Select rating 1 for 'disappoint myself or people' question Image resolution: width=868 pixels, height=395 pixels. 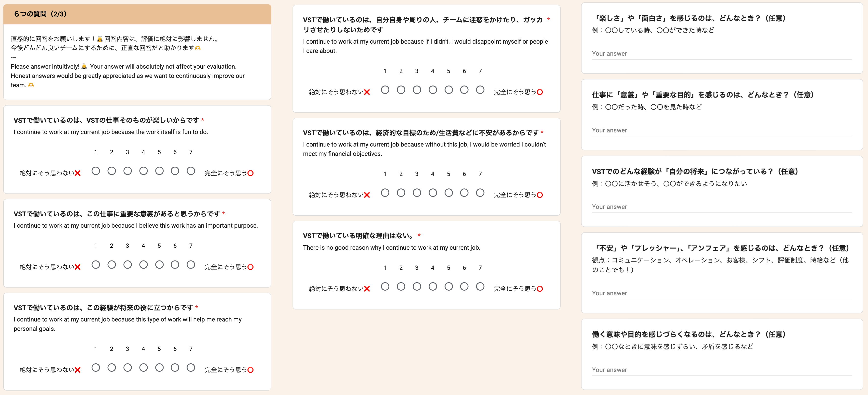pyautogui.click(x=385, y=90)
